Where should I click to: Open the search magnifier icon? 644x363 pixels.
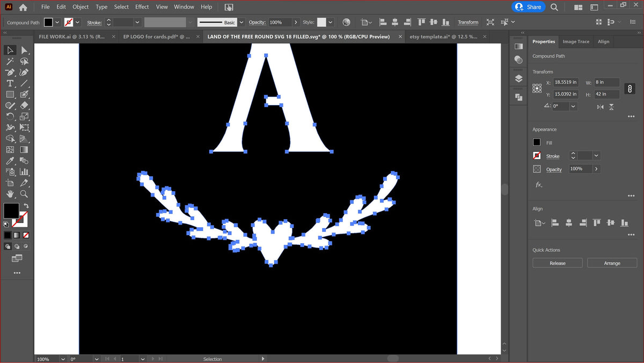click(554, 7)
